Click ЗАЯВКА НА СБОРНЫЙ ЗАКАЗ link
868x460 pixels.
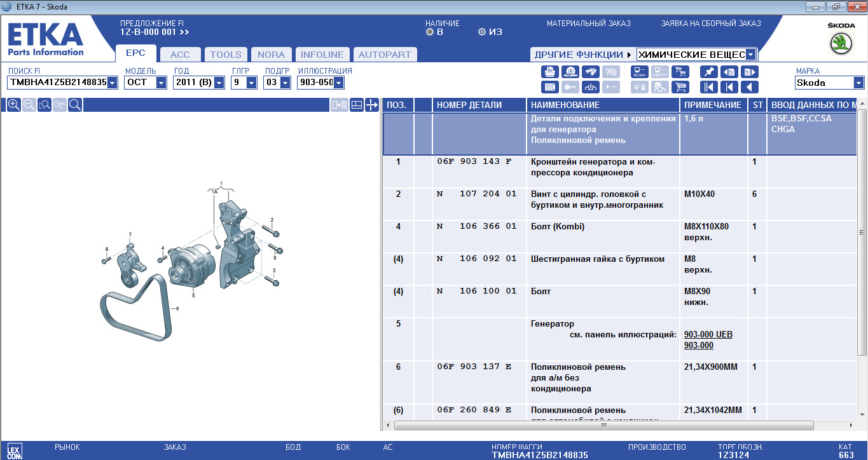(711, 24)
